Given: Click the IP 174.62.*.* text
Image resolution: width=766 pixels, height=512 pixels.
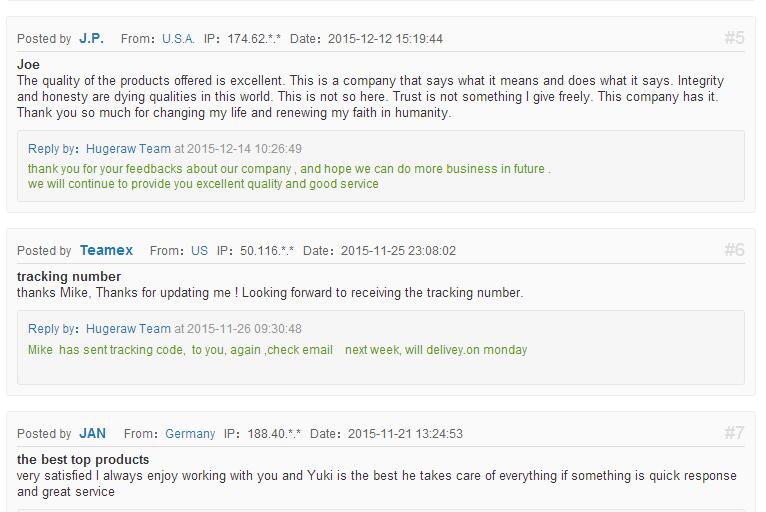Looking at the screenshot, I should click(254, 39).
